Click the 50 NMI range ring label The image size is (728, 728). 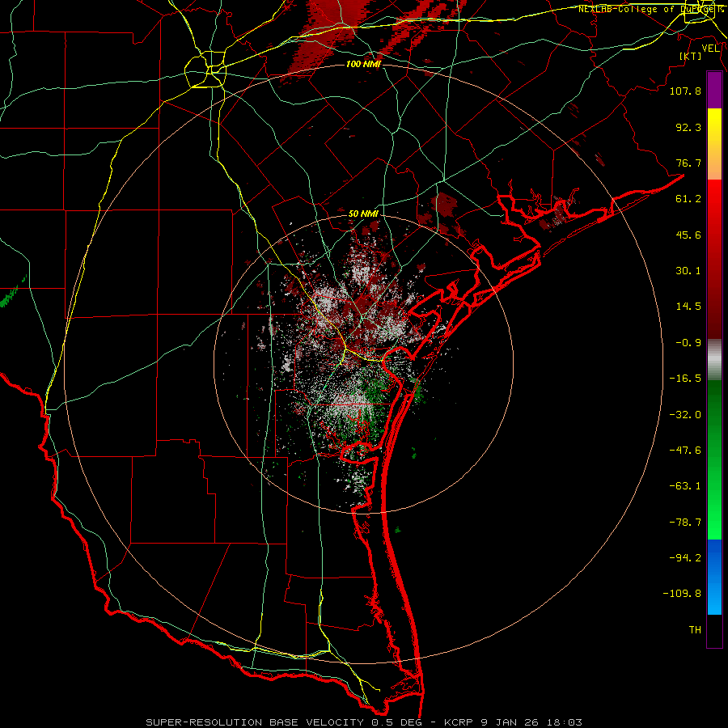(363, 214)
